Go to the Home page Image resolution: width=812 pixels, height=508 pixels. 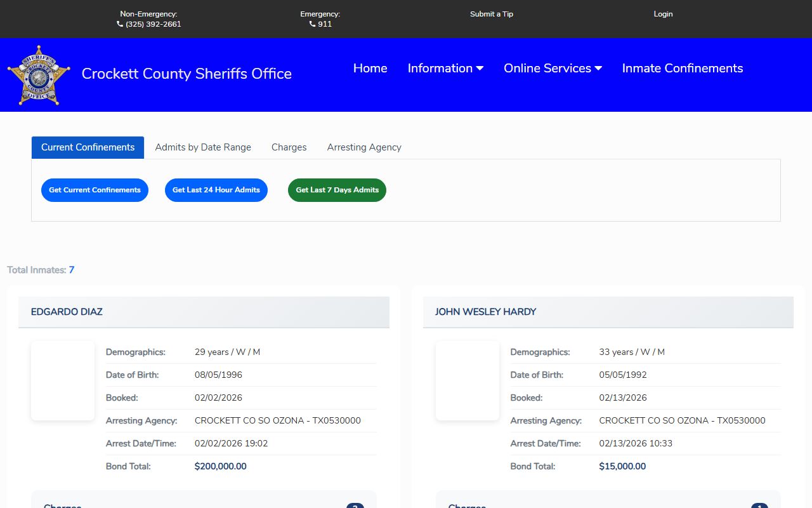[370, 68]
